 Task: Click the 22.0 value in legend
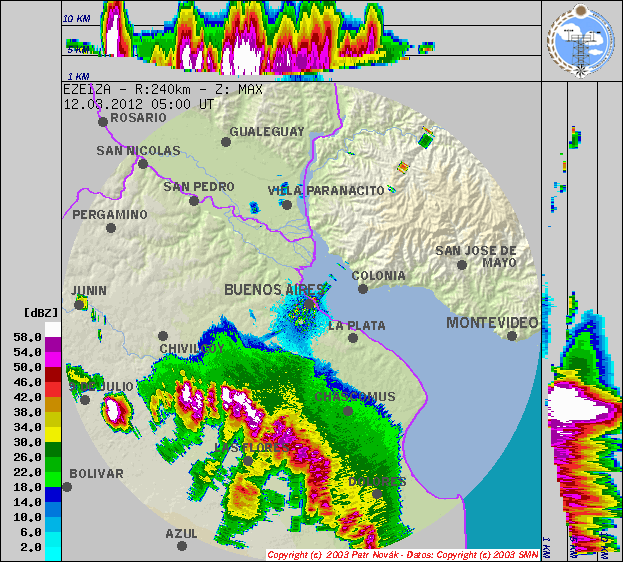pyautogui.click(x=27, y=472)
